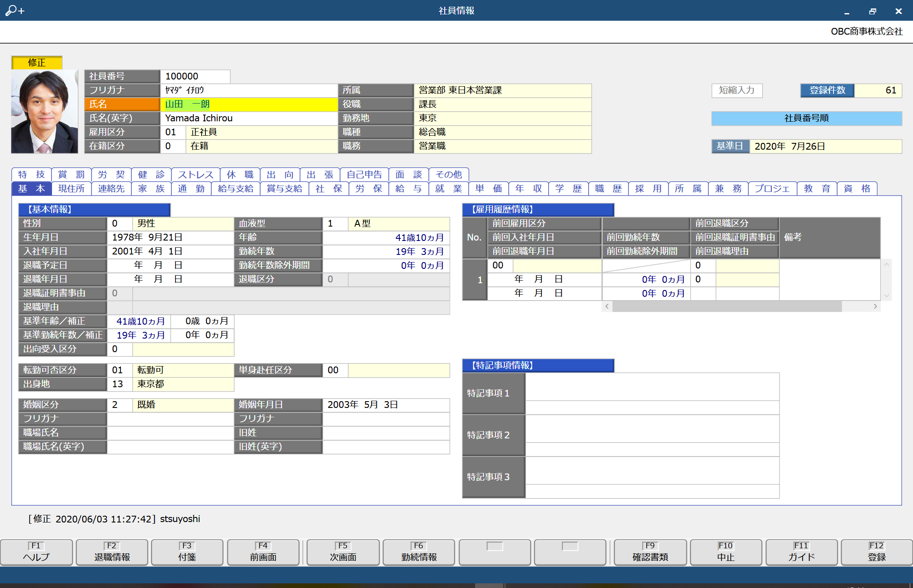The image size is (913, 588).
Task: Go to next screen with F5 次画面
Action: tap(343, 552)
